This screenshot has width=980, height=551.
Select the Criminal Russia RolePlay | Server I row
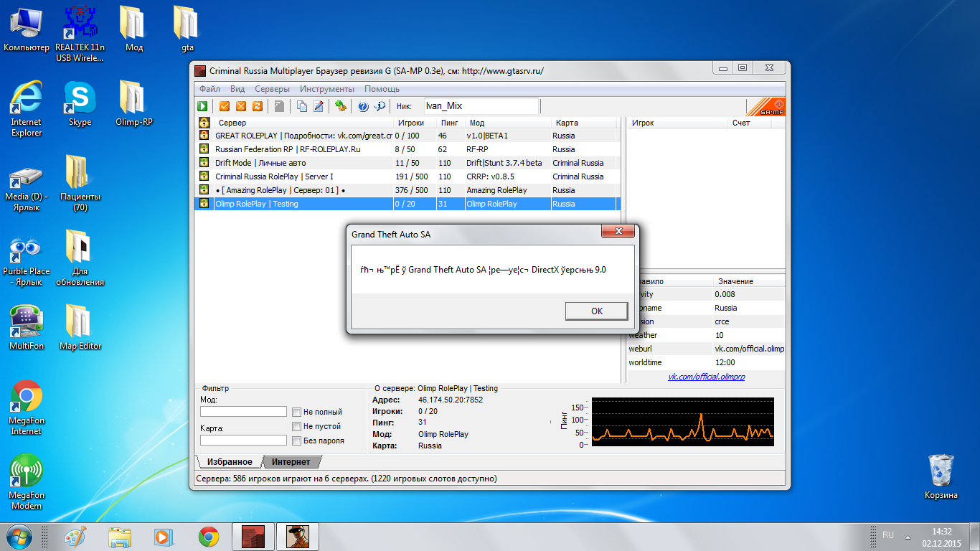[x=407, y=176]
